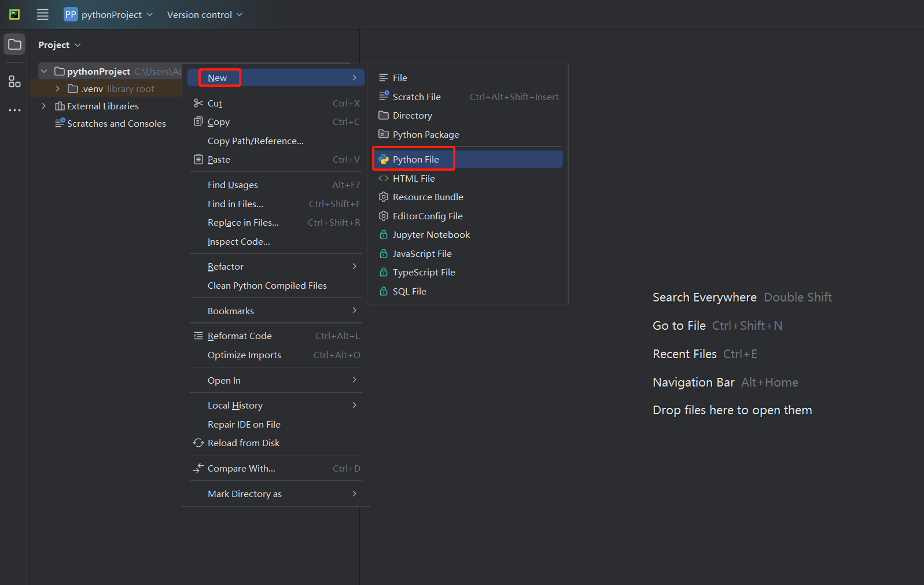
Task: Click the Jupyter Notebook lock icon
Action: point(384,234)
